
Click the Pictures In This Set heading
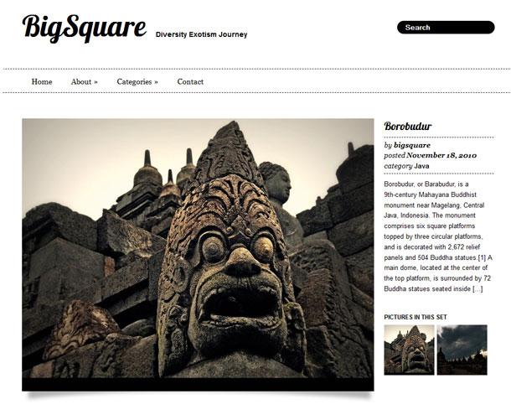(x=416, y=317)
